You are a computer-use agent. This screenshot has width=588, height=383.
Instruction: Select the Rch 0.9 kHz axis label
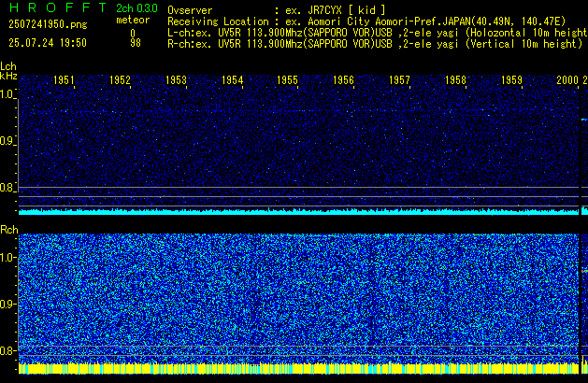7,304
